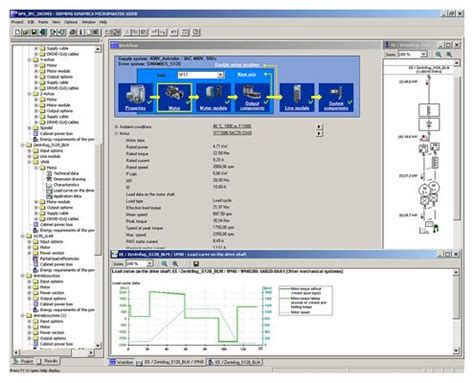Click the Info toolbar icon
The image size is (474, 383).
(80, 32)
